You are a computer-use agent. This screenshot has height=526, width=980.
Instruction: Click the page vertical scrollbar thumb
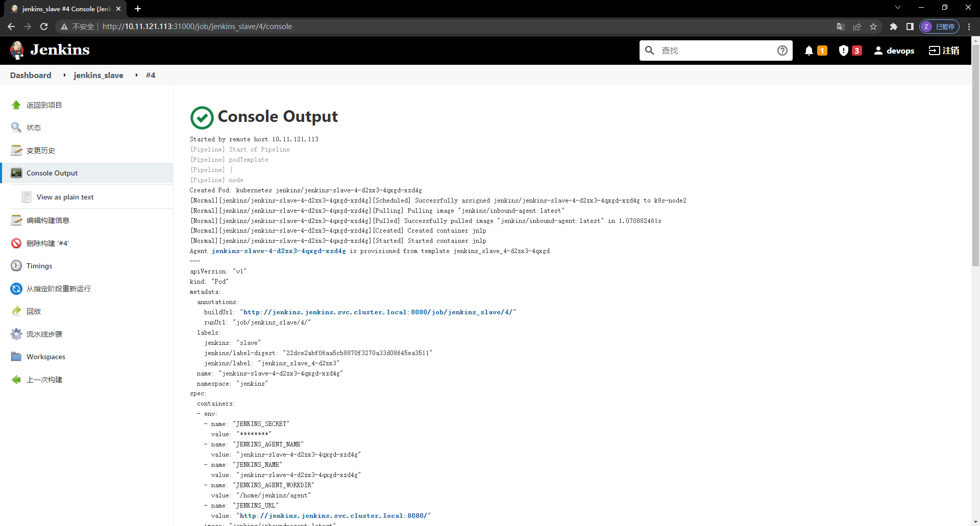pyautogui.click(x=975, y=155)
